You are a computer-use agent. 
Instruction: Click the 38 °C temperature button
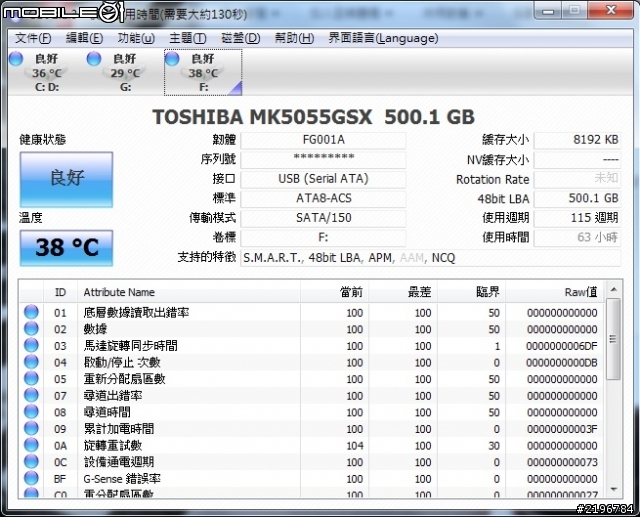[x=67, y=248]
